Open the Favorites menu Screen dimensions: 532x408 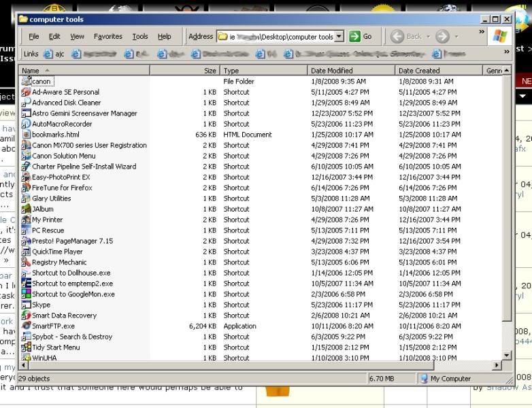pyautogui.click(x=108, y=36)
